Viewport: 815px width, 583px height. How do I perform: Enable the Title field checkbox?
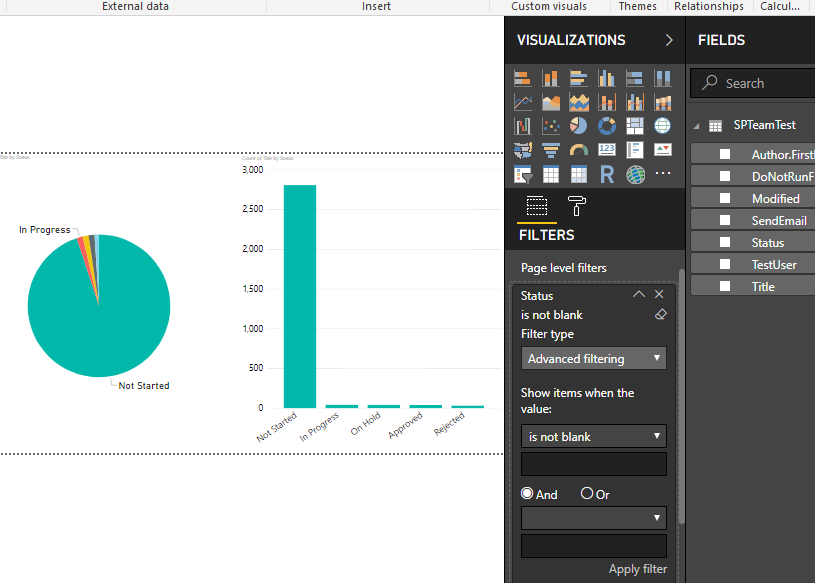click(727, 285)
